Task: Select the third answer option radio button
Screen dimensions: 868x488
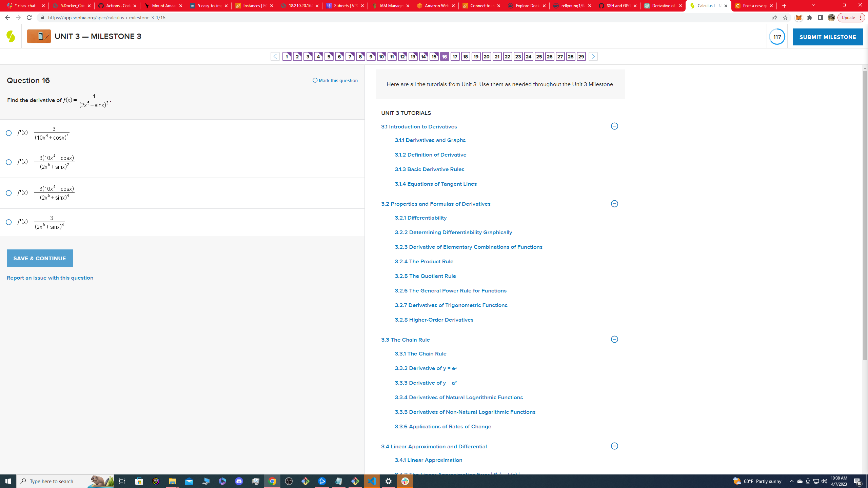Action: (x=9, y=193)
